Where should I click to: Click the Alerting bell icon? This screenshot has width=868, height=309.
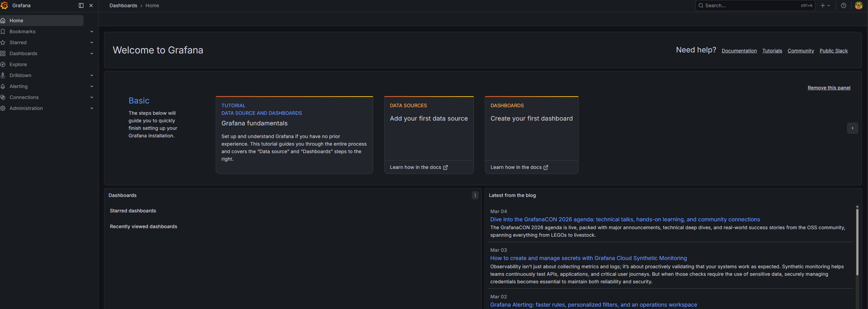[x=3, y=86]
